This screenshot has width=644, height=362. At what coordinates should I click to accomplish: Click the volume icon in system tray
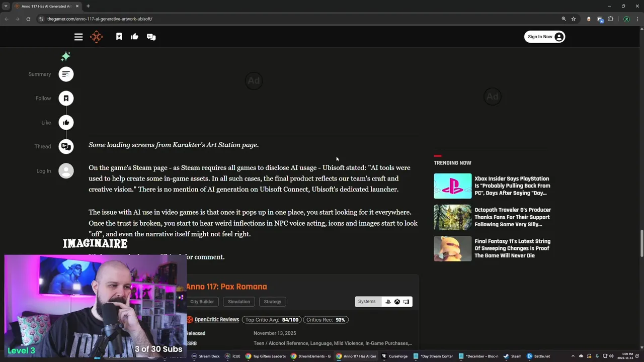click(x=611, y=356)
